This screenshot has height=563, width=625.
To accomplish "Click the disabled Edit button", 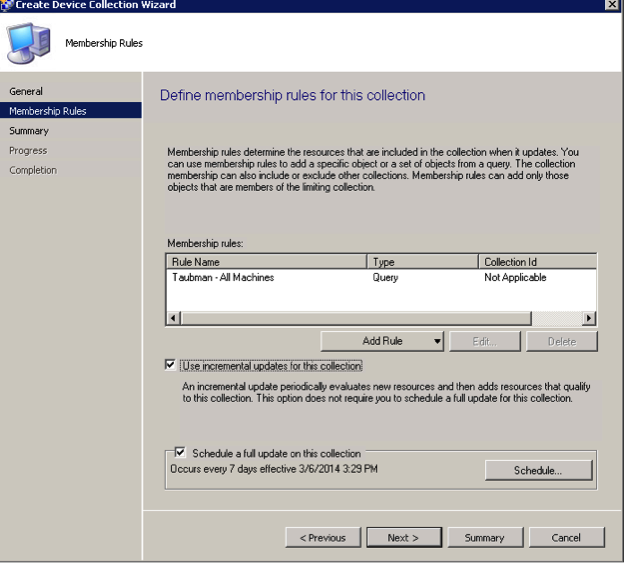I will click(485, 342).
